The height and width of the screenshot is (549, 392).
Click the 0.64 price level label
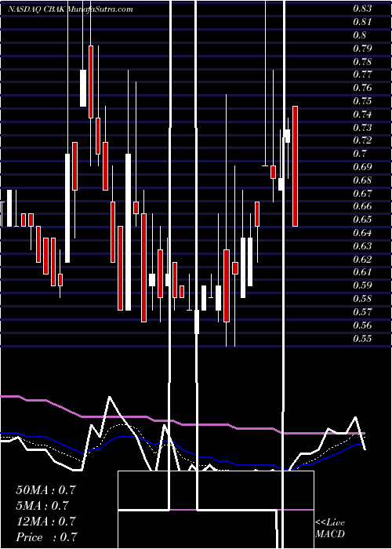click(x=362, y=233)
